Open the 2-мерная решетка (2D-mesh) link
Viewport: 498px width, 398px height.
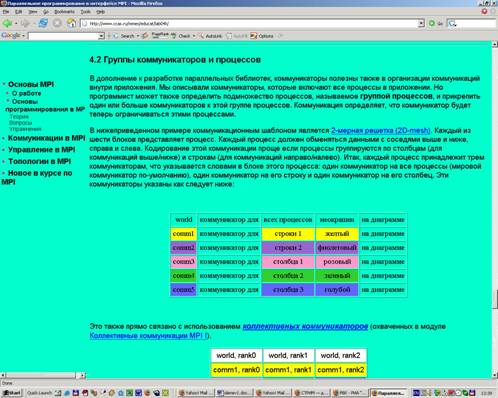pos(380,130)
